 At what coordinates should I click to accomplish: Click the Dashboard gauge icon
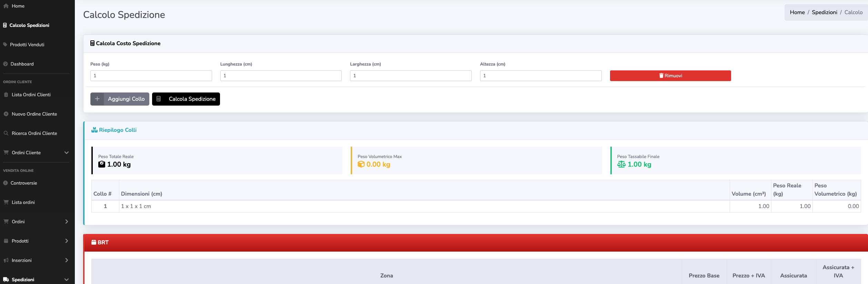coord(6,64)
